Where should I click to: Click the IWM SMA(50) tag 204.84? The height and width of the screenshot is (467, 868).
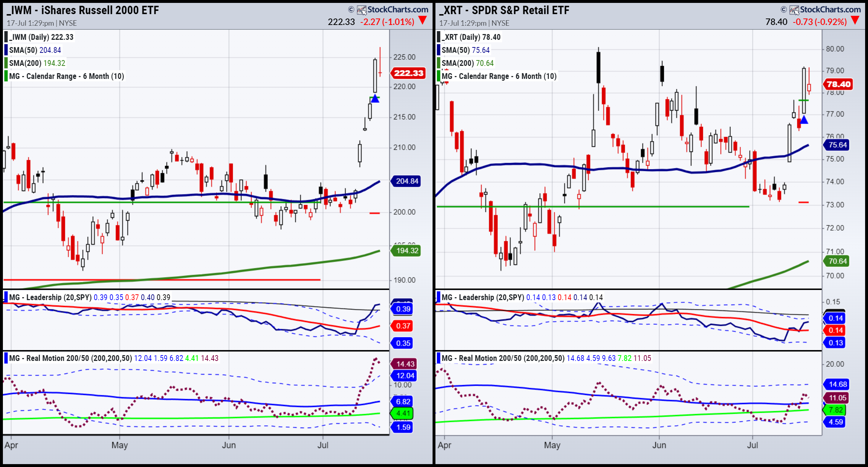(x=407, y=181)
